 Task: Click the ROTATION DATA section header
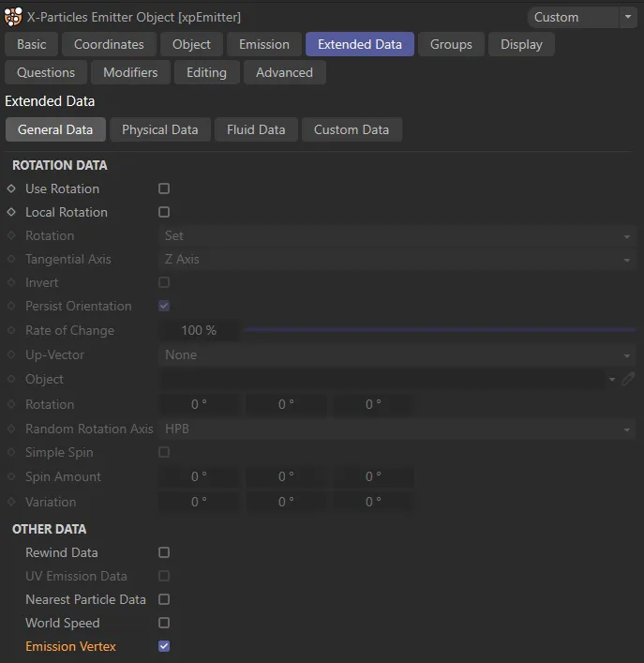click(x=60, y=165)
